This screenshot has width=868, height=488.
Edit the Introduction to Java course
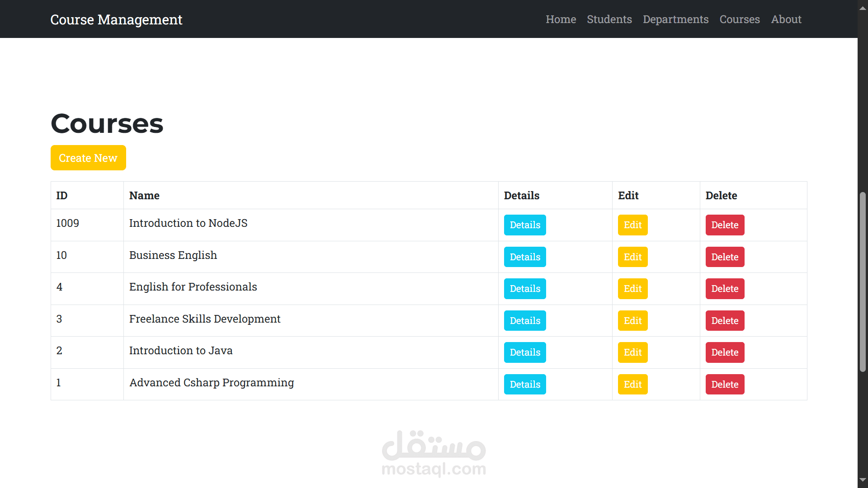632,352
